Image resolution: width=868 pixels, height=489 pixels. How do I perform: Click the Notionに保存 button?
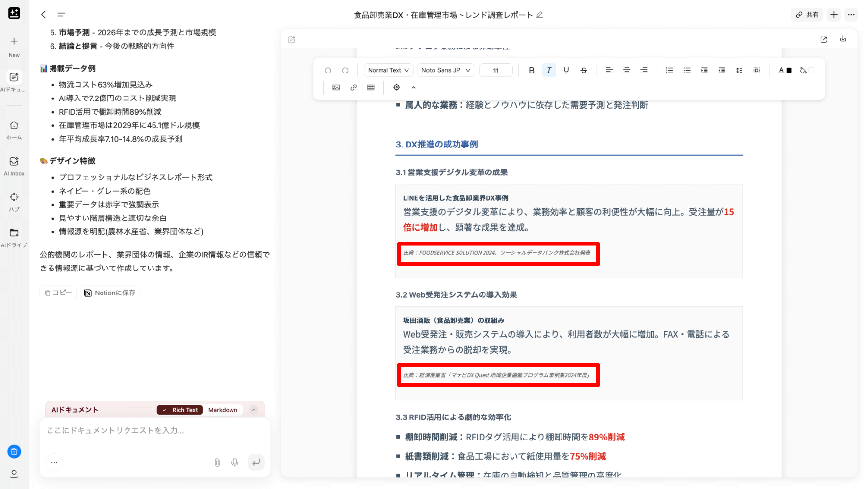(110, 293)
